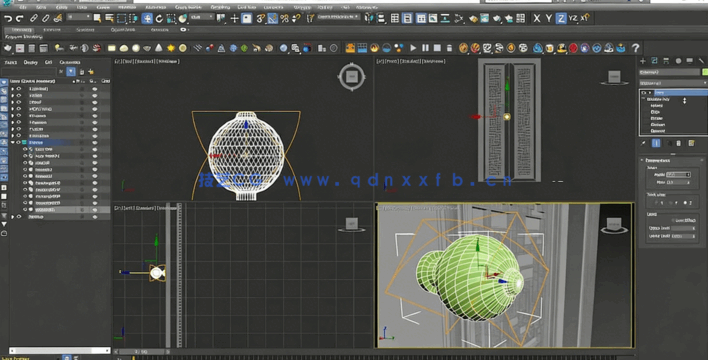Toggle the 3D Snaps magnet icon
Image resolution: width=708 pixels, height=360 pixels.
click(261, 19)
